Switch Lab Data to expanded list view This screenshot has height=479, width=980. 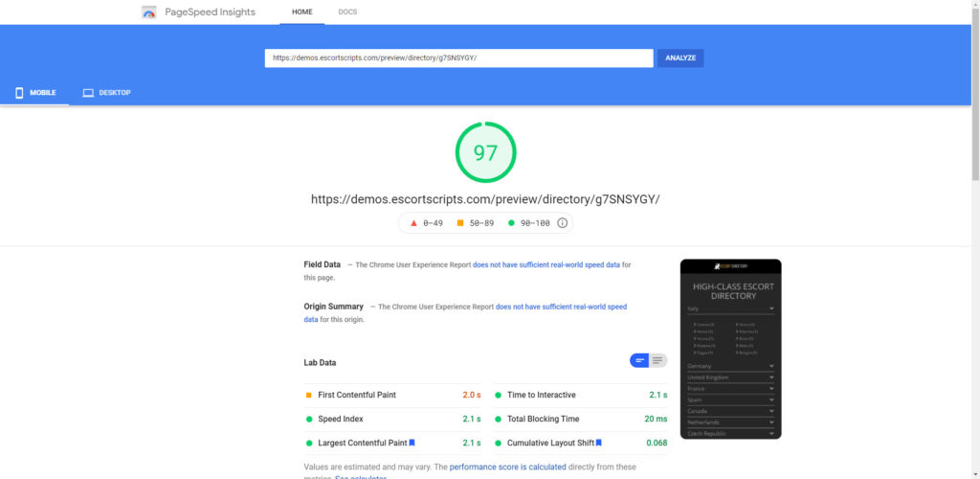[658, 361]
